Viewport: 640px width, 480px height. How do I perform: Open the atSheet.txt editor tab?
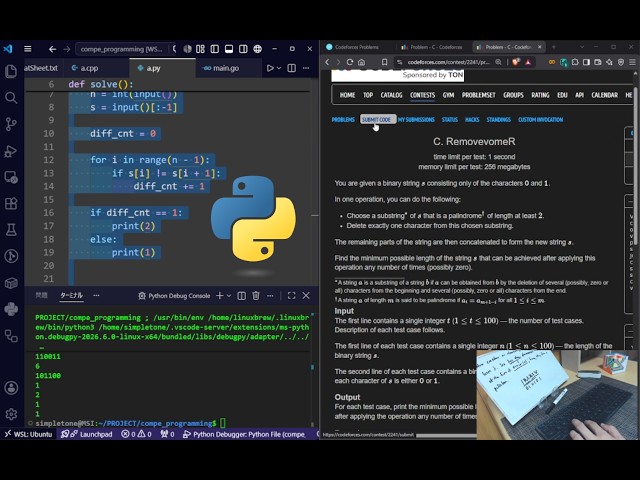41,68
